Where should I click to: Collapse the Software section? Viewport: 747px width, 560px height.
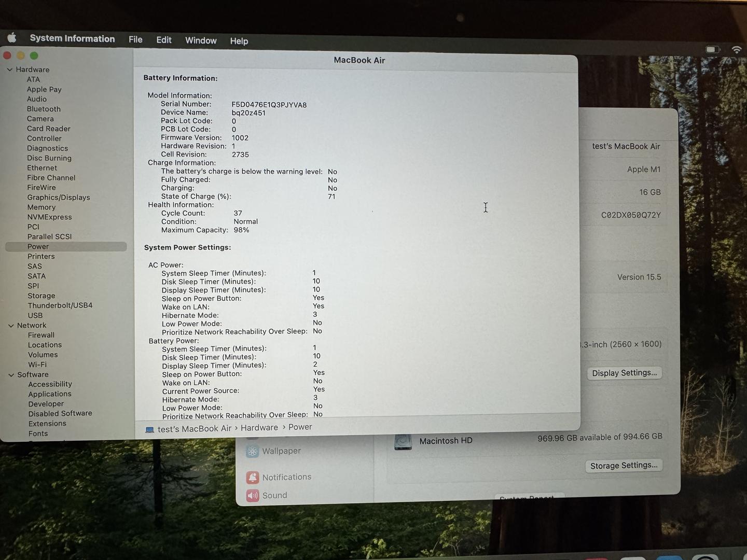click(11, 375)
